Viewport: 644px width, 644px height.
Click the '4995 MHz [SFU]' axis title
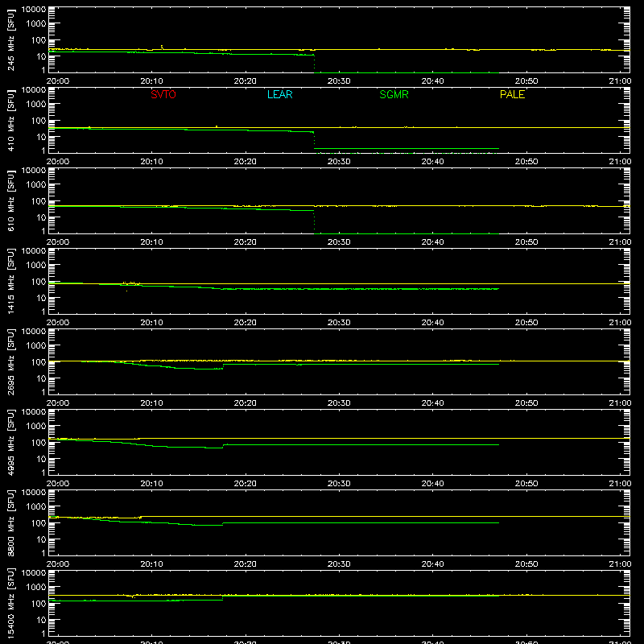[11, 443]
